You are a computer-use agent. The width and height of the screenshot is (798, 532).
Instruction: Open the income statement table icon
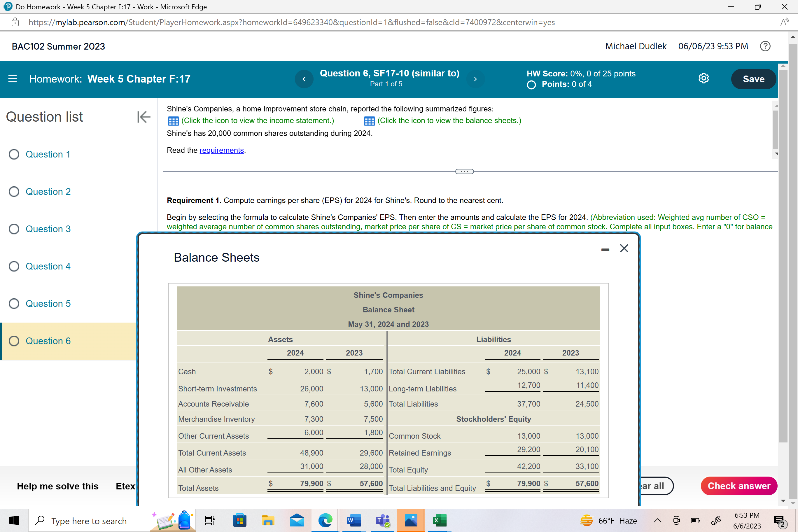[173, 121]
